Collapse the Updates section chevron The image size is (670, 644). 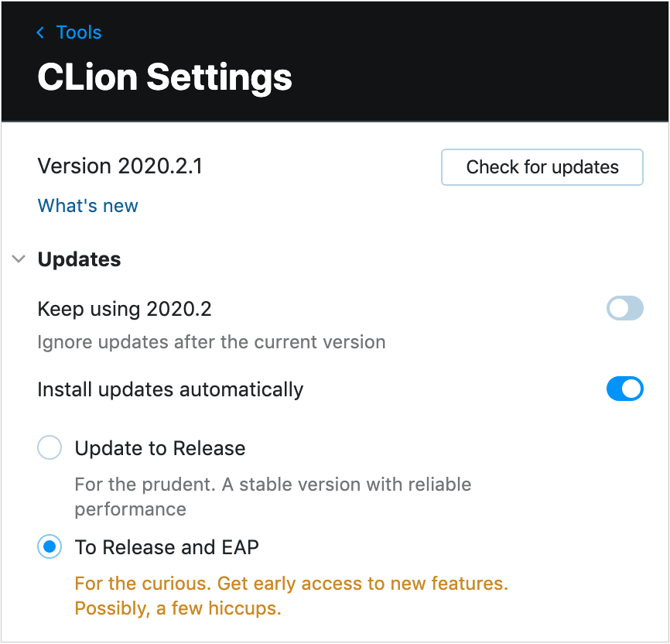19,259
